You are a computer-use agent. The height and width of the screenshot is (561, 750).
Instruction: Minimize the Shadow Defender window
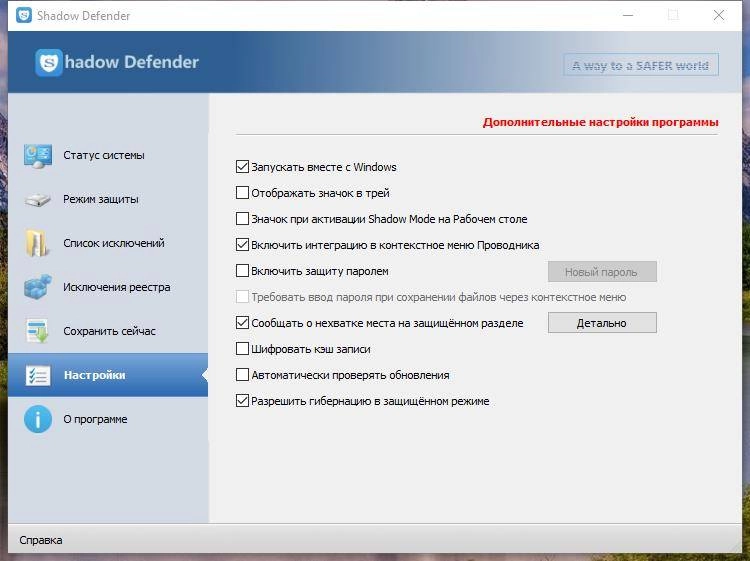pos(628,15)
